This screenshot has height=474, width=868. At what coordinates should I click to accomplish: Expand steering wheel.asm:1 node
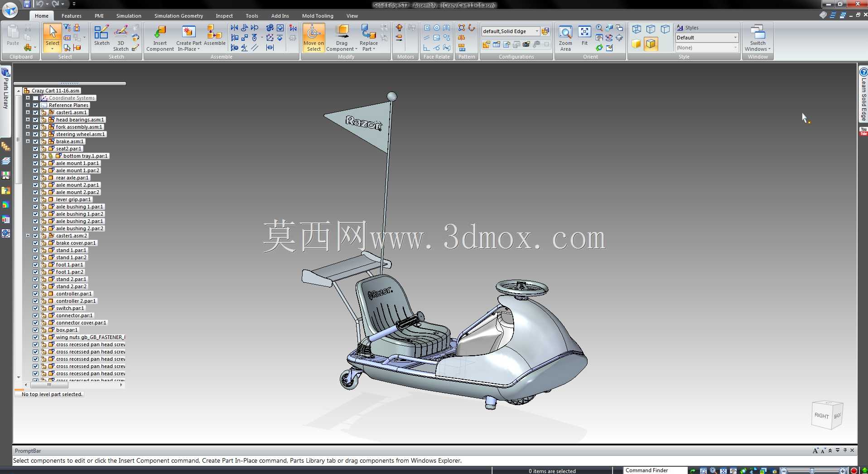point(28,134)
